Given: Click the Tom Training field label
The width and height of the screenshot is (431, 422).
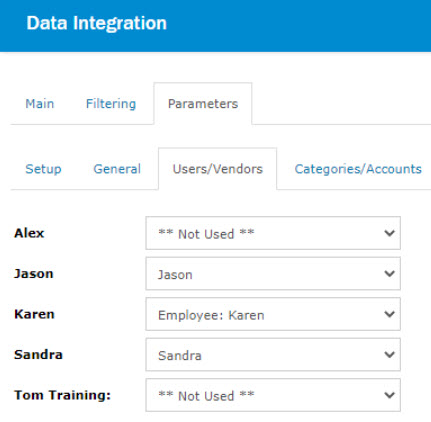Looking at the screenshot, I should pyautogui.click(x=62, y=395).
